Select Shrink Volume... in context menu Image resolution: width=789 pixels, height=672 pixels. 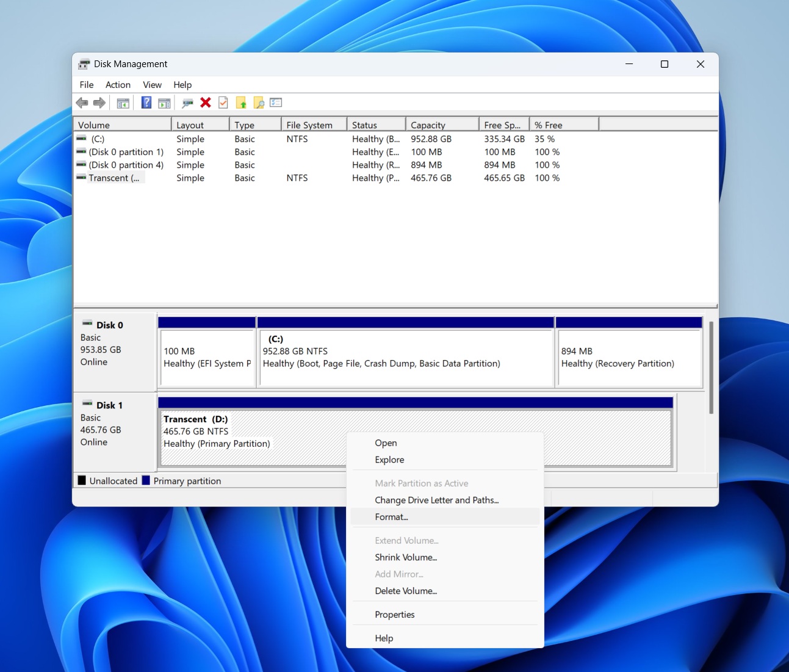pos(406,557)
